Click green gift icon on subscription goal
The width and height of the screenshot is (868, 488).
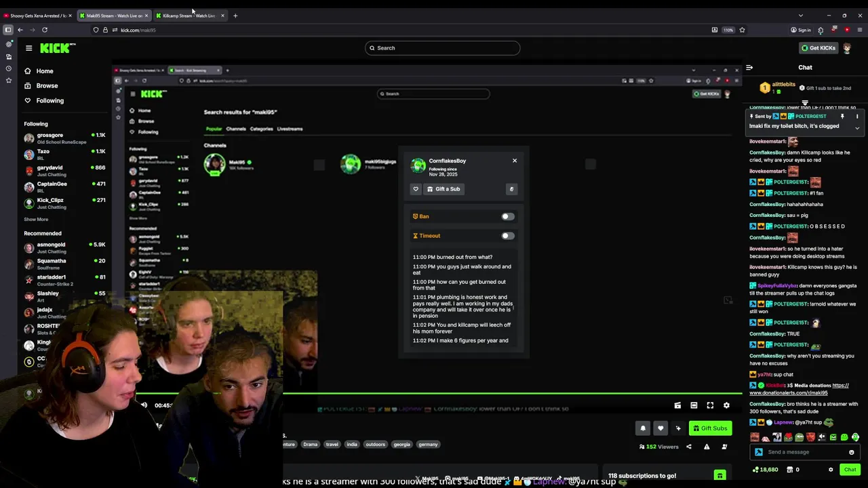point(719,476)
